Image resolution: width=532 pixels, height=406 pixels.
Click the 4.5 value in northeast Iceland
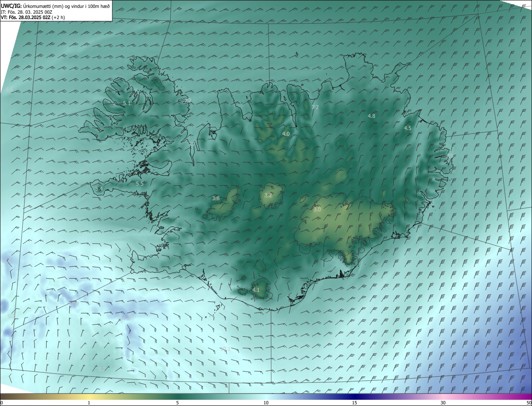click(408, 128)
